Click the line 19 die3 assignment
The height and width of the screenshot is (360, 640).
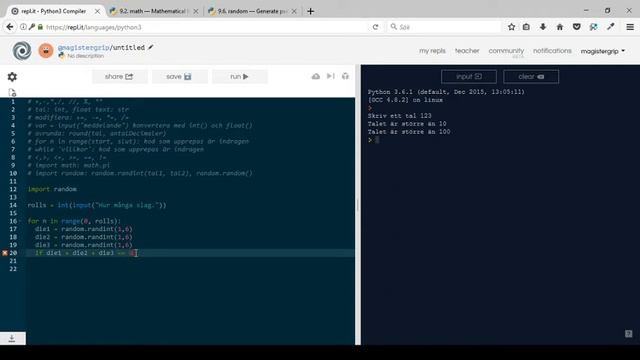[x=84, y=245]
